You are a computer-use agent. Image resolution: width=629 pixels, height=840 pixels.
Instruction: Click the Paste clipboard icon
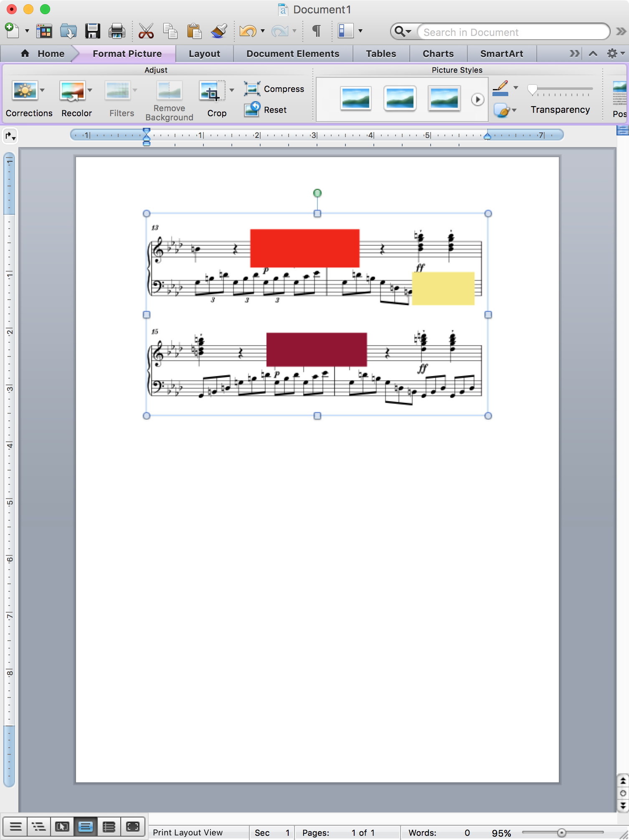tap(194, 31)
